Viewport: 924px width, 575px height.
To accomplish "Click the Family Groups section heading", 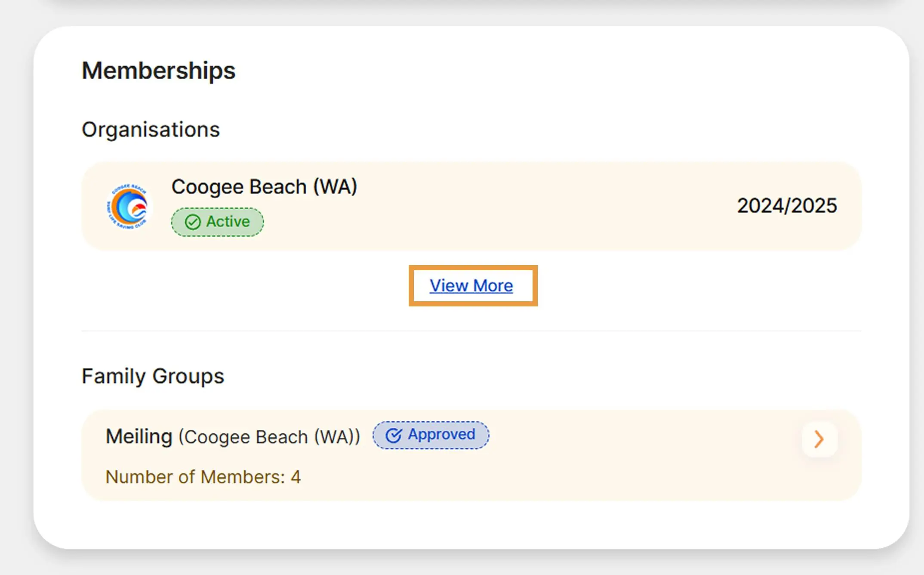I will [153, 376].
